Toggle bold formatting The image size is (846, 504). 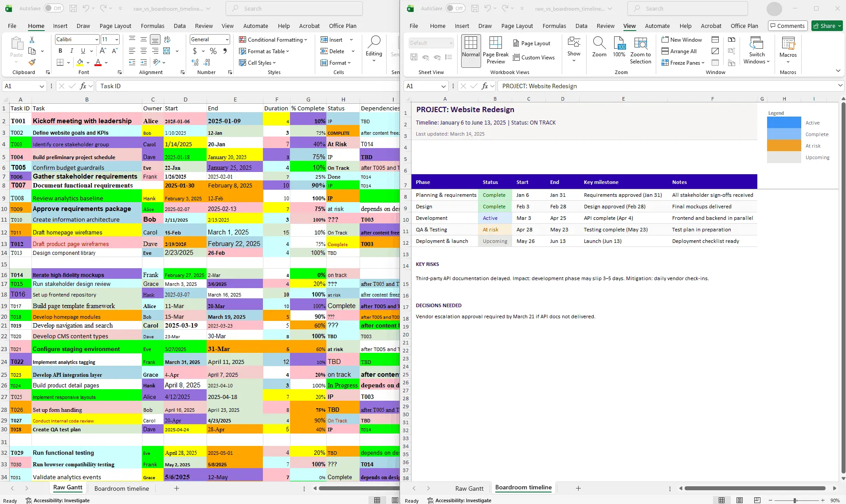(x=60, y=51)
